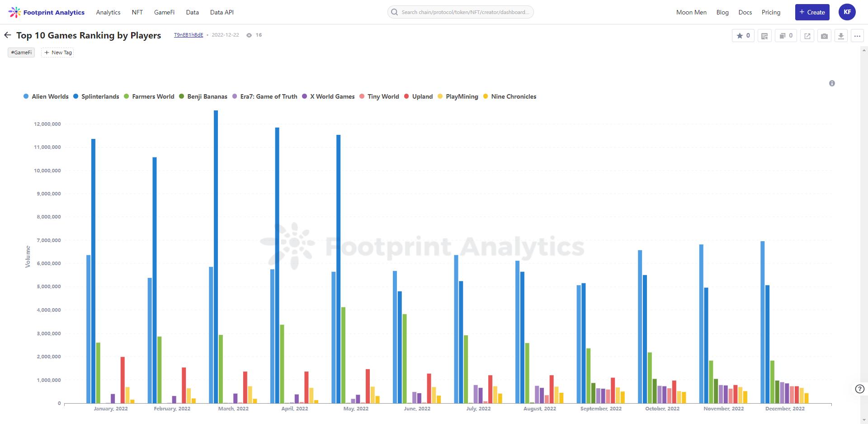
Task: Go to the Pricing page
Action: click(x=771, y=12)
